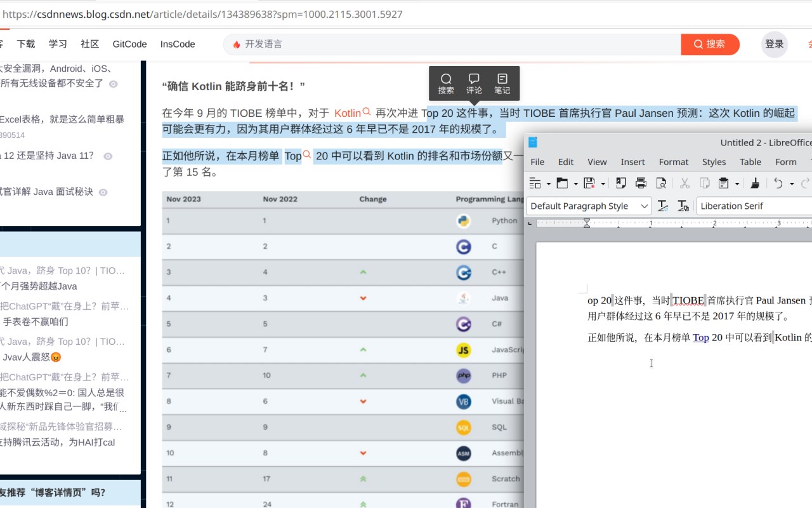The image size is (812, 508).
Task: Click the Undo arrow icon
Action: click(x=778, y=184)
